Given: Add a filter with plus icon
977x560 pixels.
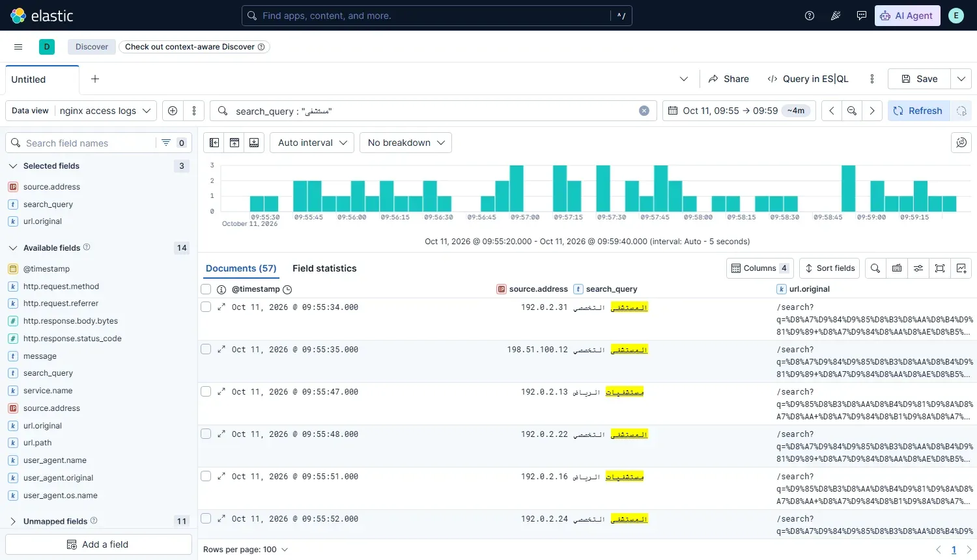Looking at the screenshot, I should [x=173, y=111].
